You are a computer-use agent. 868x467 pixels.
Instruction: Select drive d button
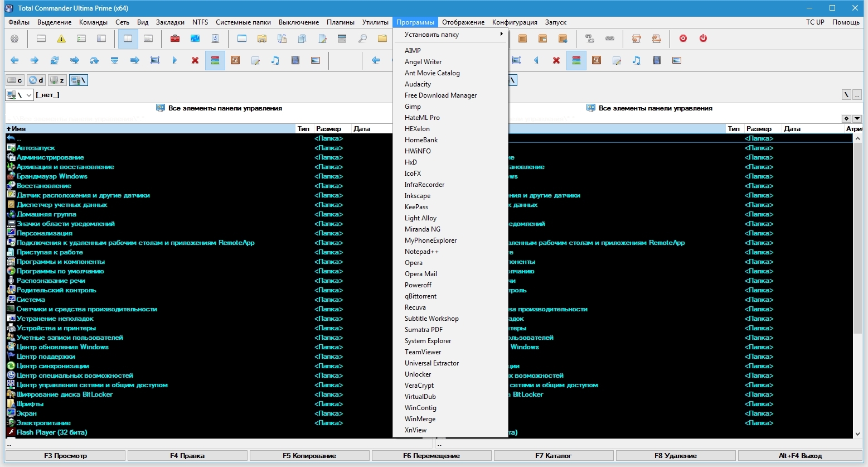[36, 80]
